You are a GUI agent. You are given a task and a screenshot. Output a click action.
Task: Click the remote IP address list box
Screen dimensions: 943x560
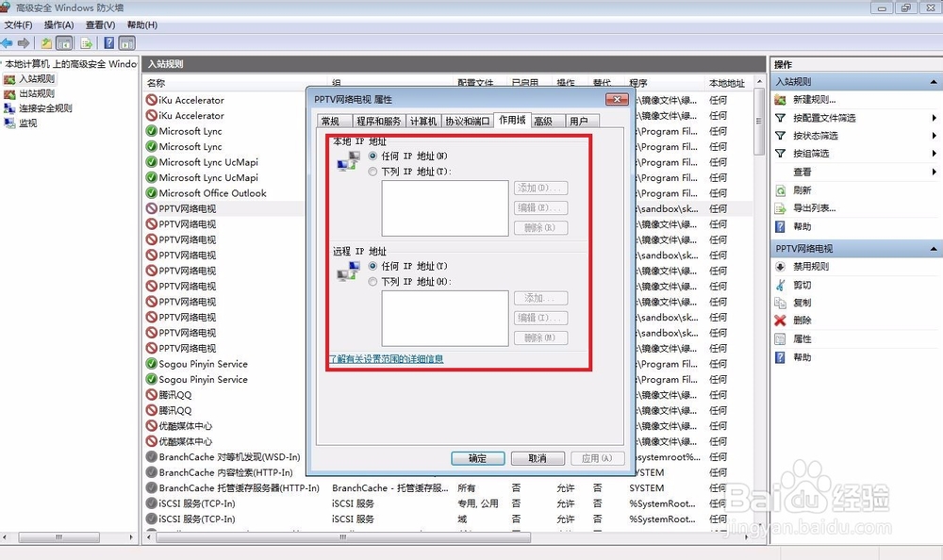tap(445, 319)
